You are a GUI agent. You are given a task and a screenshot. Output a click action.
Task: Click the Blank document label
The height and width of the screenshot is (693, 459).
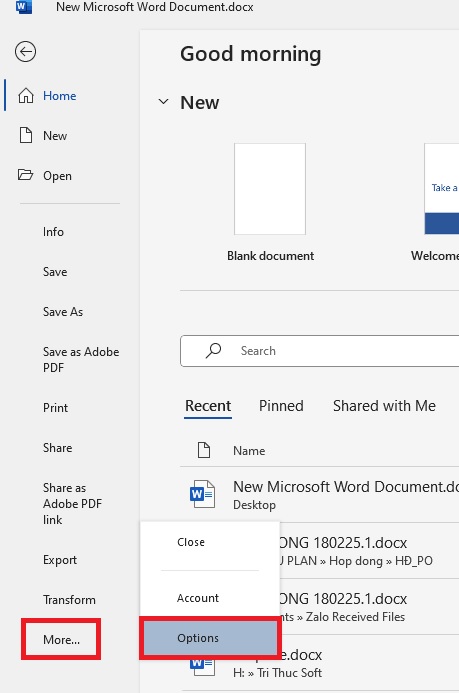[x=270, y=255]
